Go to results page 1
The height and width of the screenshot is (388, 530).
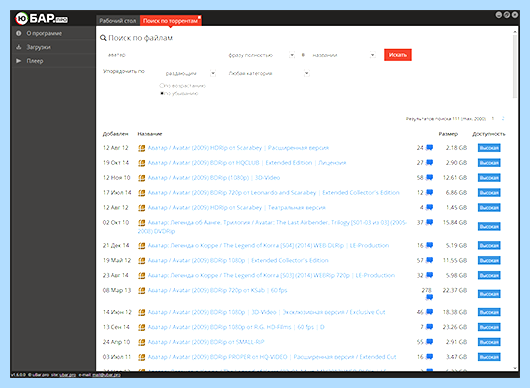(493, 119)
